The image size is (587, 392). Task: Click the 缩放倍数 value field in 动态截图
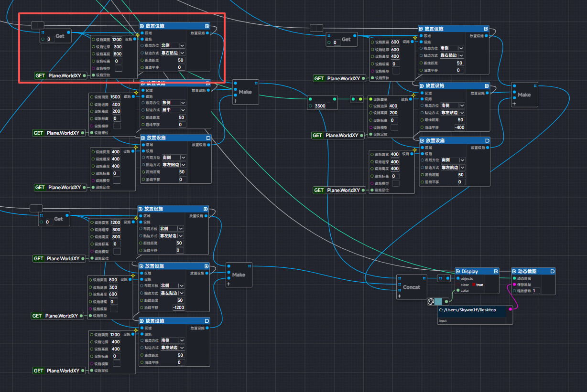point(536,291)
